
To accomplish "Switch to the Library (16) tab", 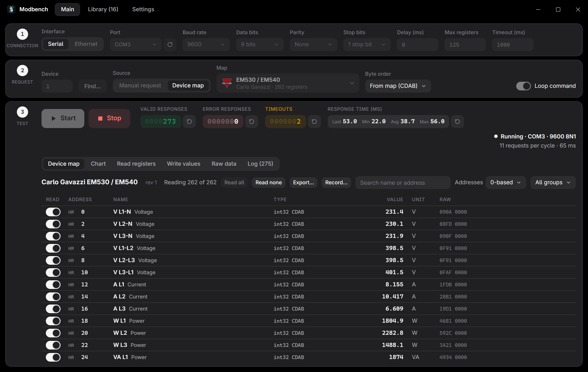I will coord(103,9).
